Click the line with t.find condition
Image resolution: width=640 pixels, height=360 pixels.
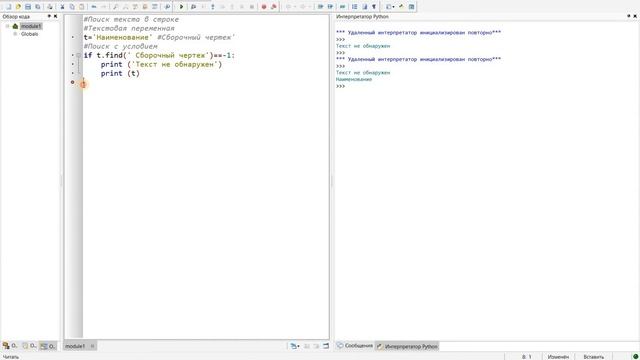(x=159, y=56)
